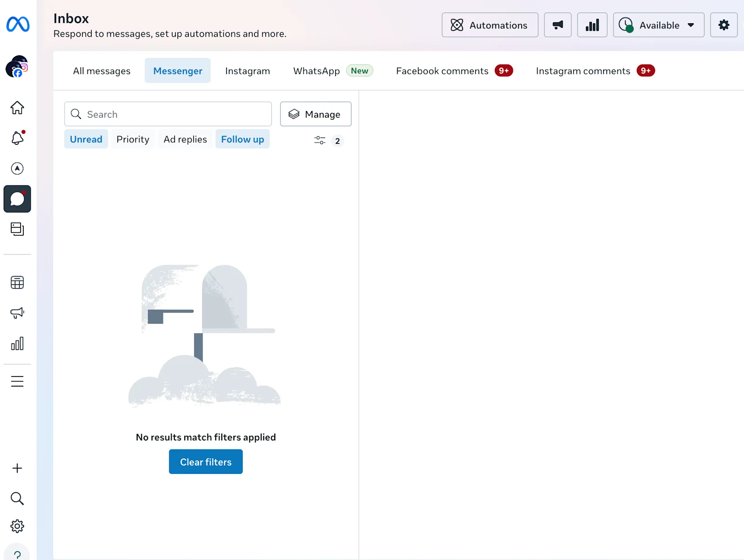The width and height of the screenshot is (744, 560).
Task: Open the Available status dropdown
Action: pyautogui.click(x=658, y=25)
